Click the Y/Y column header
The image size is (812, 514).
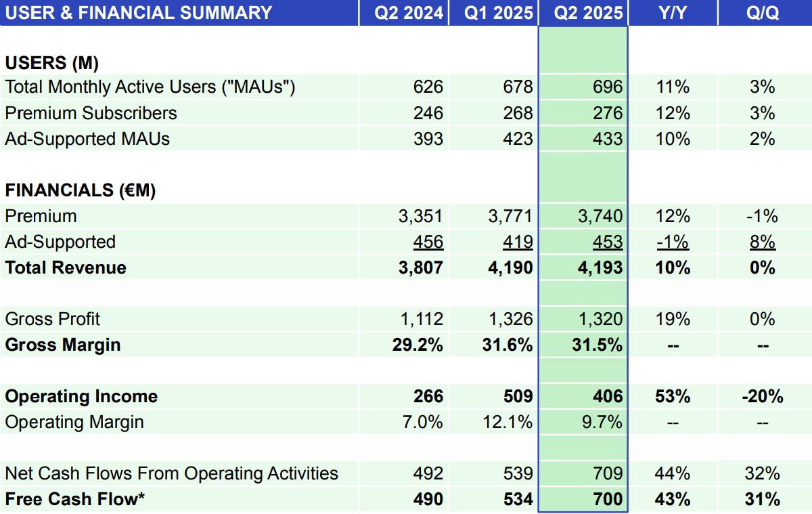tap(673, 13)
